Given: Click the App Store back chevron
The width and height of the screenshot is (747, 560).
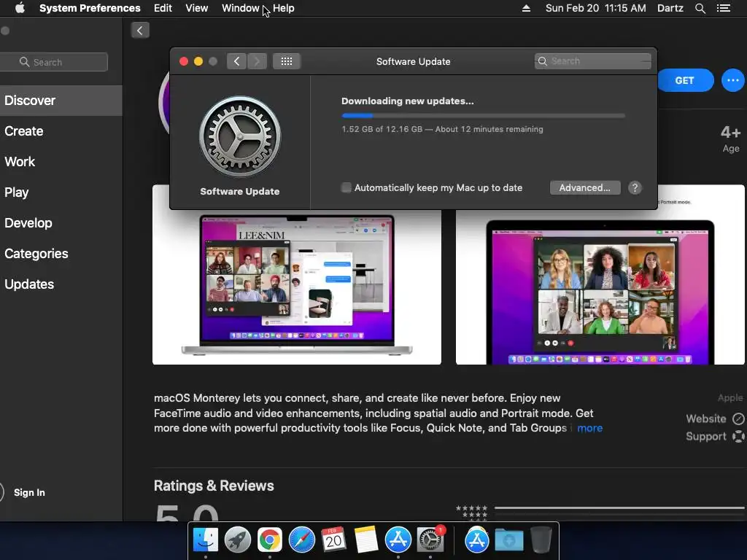Looking at the screenshot, I should click(139, 31).
